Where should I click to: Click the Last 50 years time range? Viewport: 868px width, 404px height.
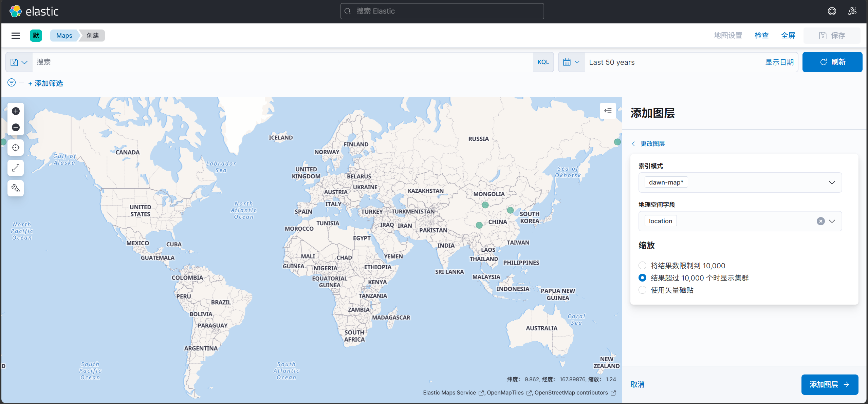pos(612,62)
